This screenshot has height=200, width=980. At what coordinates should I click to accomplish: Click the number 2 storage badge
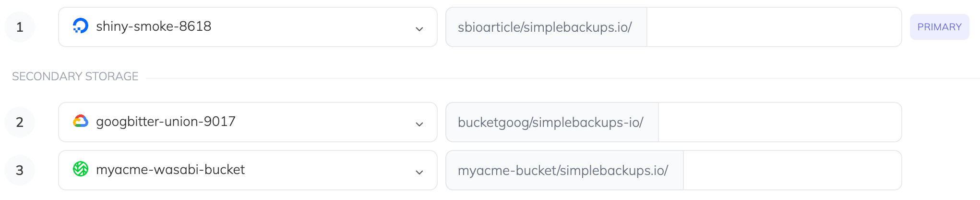[20, 122]
